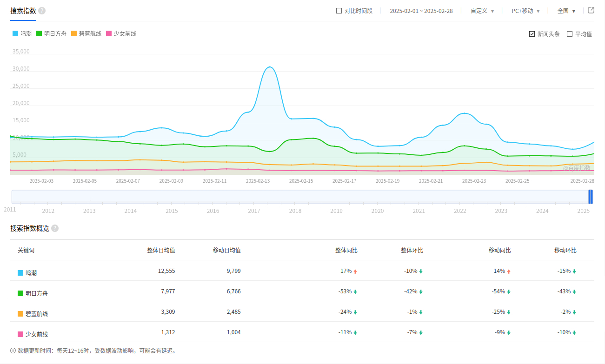Click the 整体同比 column header

[346, 250]
